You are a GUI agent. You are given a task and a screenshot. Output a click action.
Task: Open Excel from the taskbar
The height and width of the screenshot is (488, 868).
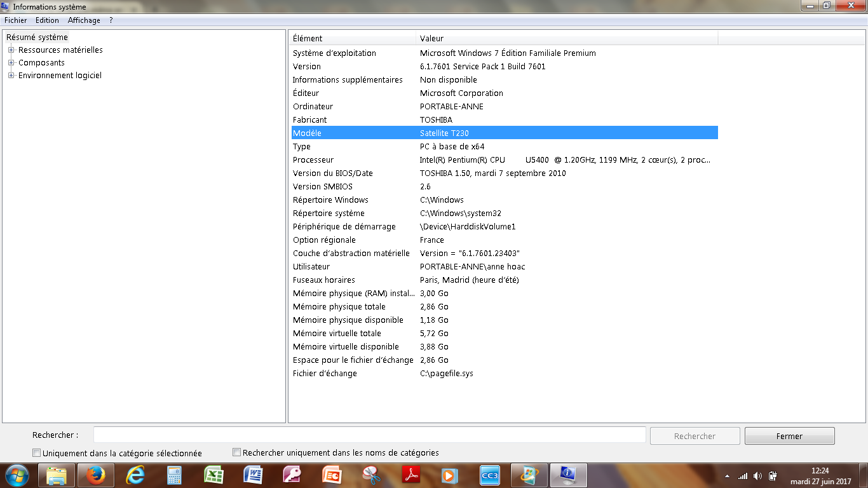(214, 475)
